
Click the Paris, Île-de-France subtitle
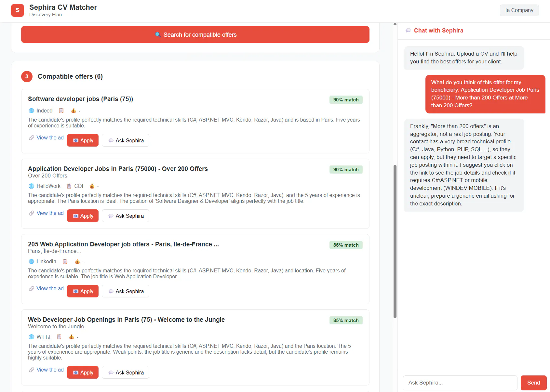click(x=54, y=251)
